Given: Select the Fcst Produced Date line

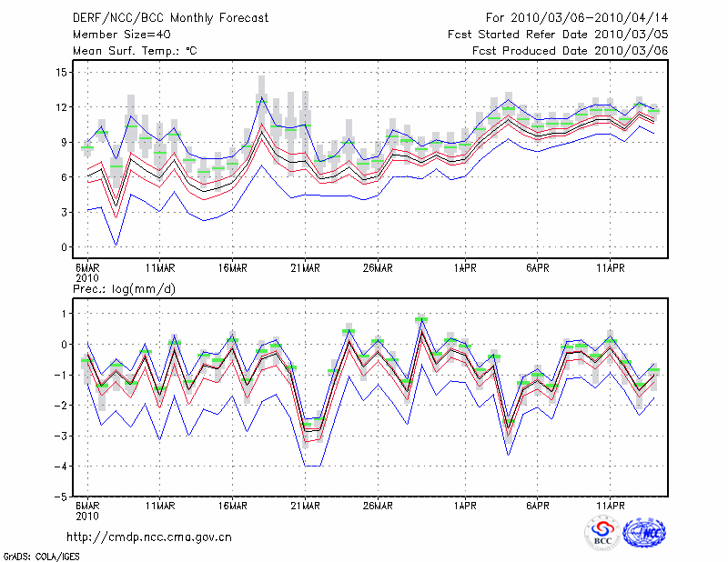Looking at the screenshot, I should pyautogui.click(x=571, y=51).
